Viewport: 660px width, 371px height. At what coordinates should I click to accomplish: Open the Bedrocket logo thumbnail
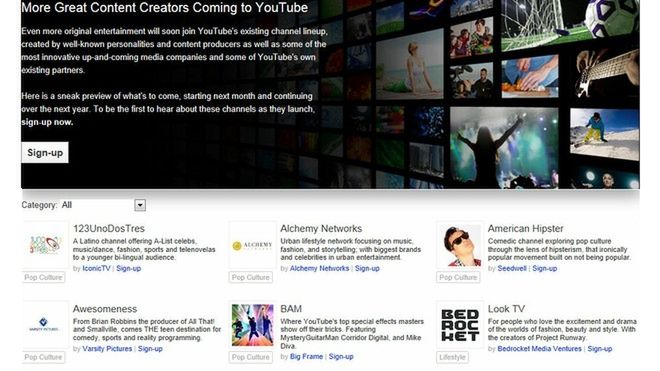point(460,325)
